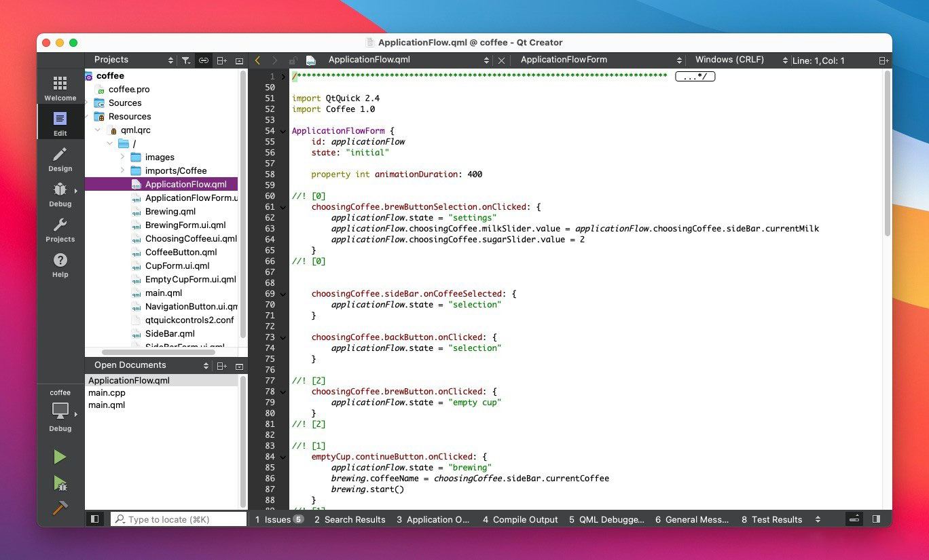Select Brewing.qml in the project tree
929x560 pixels.
click(x=170, y=211)
